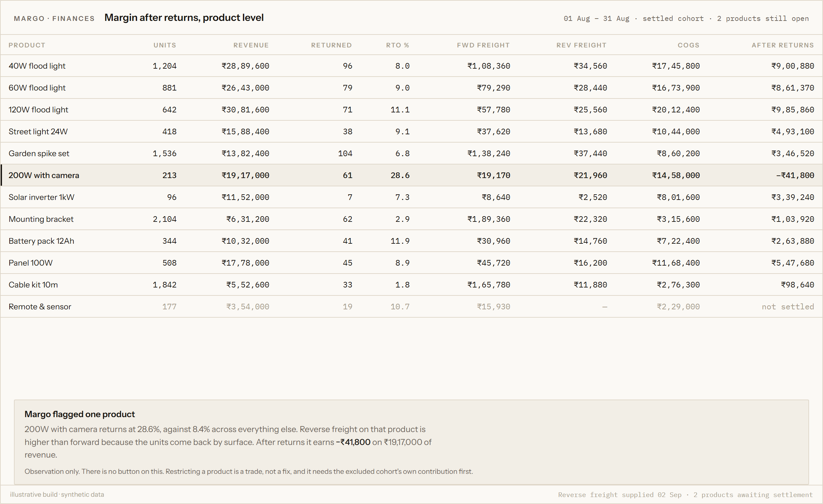Click 'Reverse freight supplied 02 Sep' footer status
The height and width of the screenshot is (504, 823).
click(620, 495)
